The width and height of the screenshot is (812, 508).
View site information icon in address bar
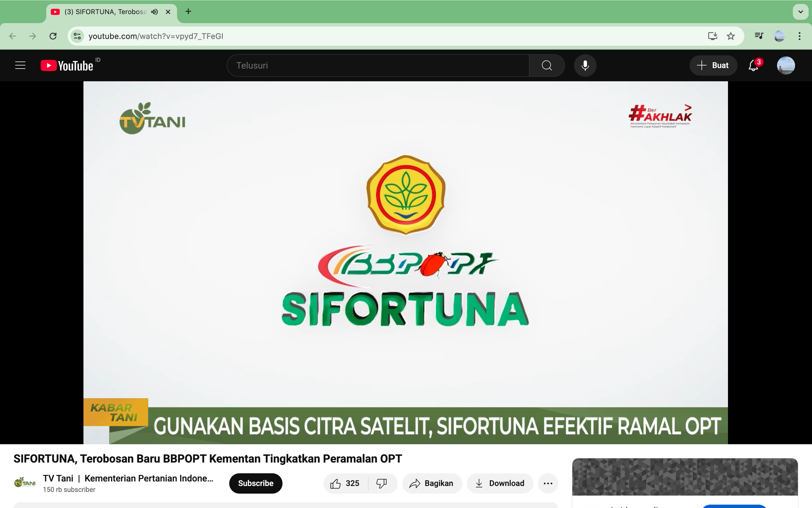[77, 36]
